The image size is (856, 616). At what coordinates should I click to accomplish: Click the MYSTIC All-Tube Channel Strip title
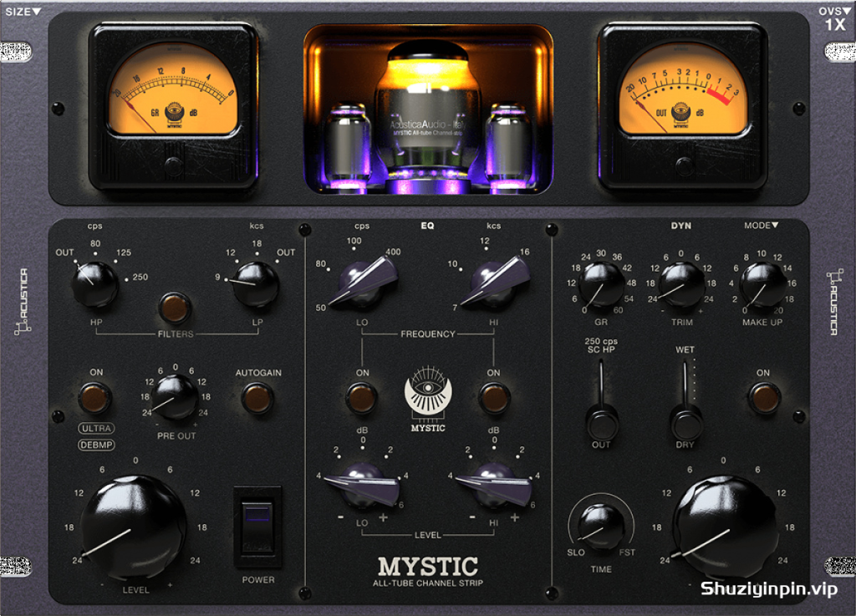(x=428, y=571)
